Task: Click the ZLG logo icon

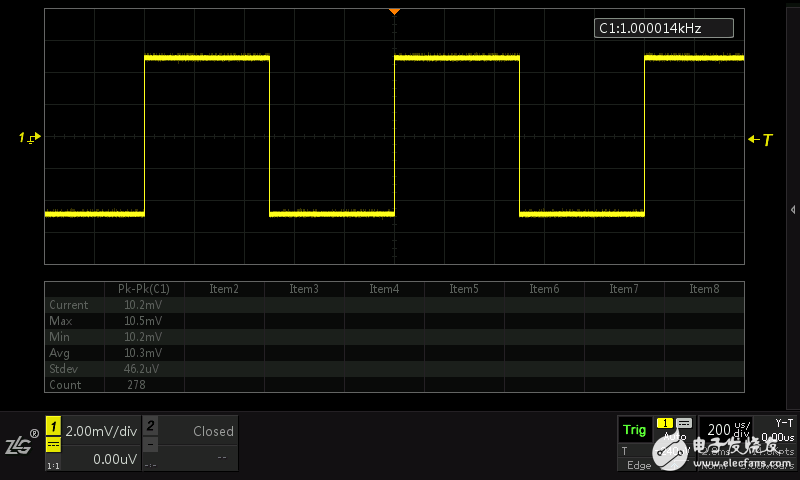Action: 20,444
